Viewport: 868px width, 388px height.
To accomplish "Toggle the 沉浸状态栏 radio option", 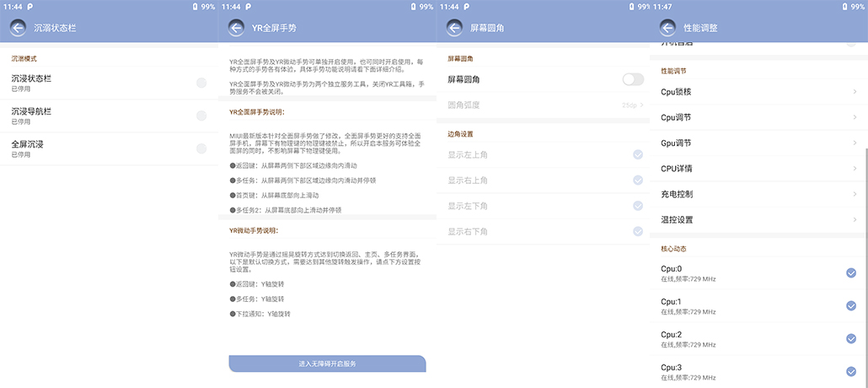I will [x=201, y=83].
